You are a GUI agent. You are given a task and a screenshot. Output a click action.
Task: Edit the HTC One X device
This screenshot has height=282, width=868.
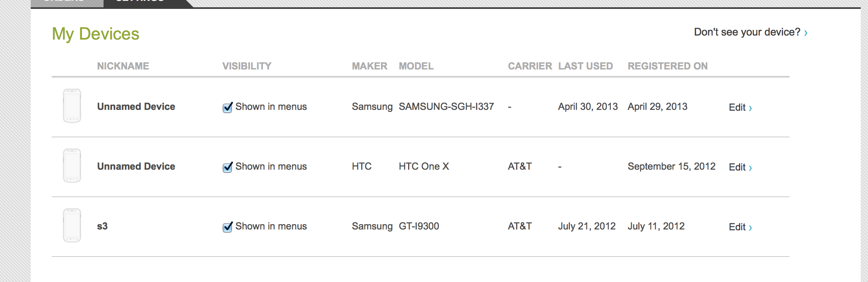click(740, 167)
